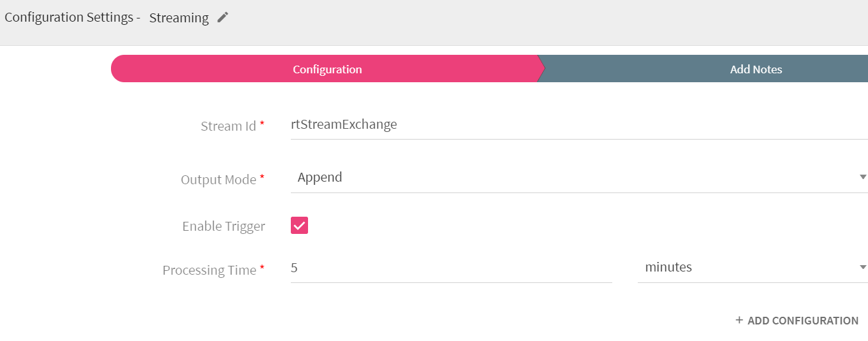Click the pencil edit icon beside Streaming
This screenshot has height=341, width=868.
[x=223, y=18]
